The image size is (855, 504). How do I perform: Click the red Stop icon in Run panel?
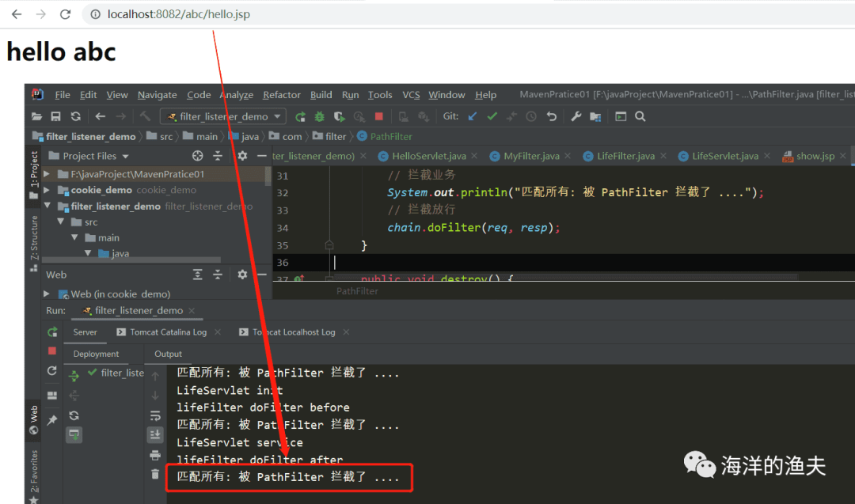(52, 351)
